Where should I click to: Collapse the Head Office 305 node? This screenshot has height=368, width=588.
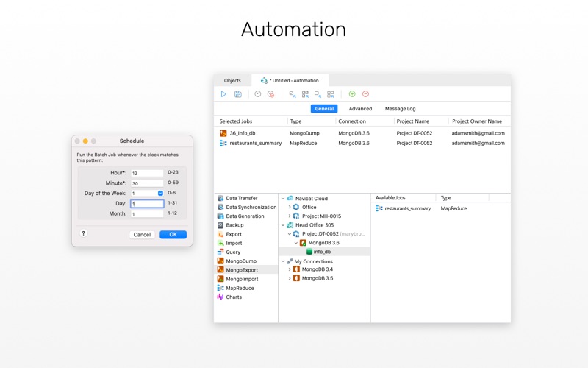(x=283, y=225)
